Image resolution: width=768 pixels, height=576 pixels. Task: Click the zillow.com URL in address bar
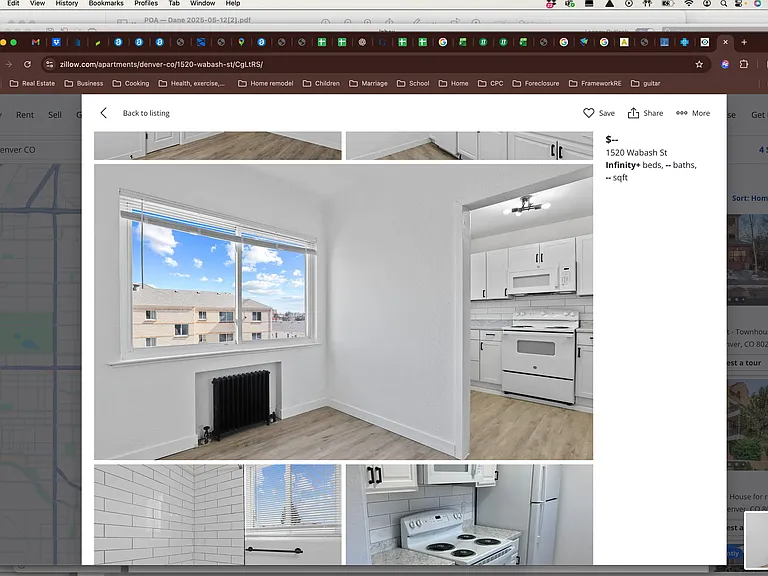pos(161,64)
